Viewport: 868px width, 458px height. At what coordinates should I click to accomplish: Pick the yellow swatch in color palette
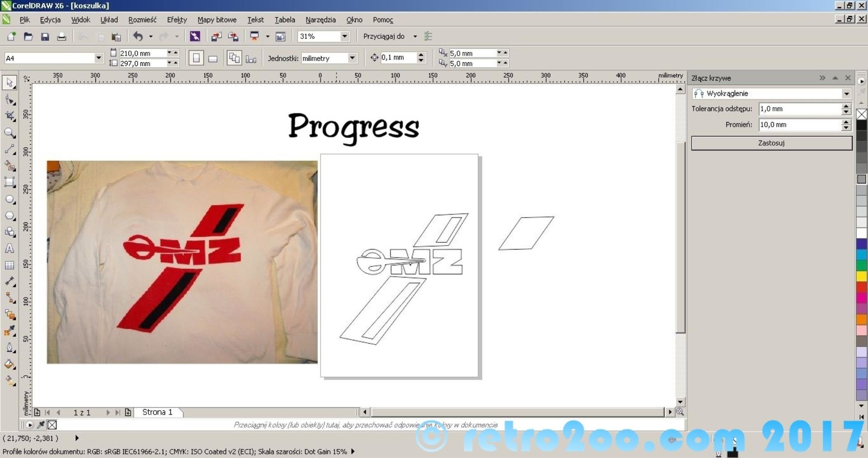pos(862,276)
